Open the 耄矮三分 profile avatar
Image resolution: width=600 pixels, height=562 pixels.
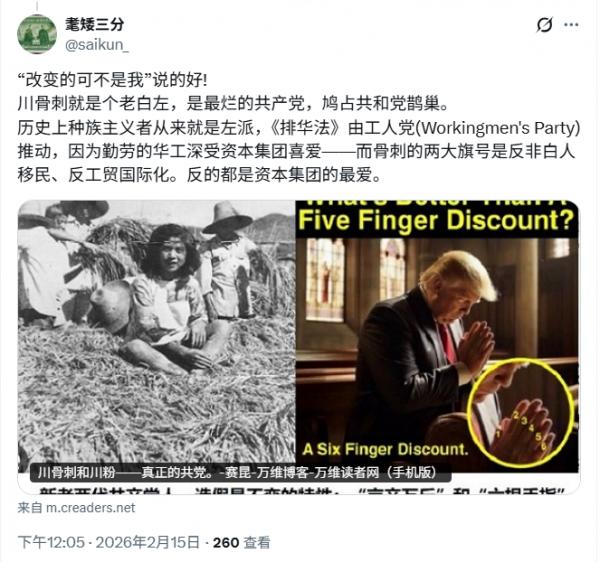tap(37, 34)
